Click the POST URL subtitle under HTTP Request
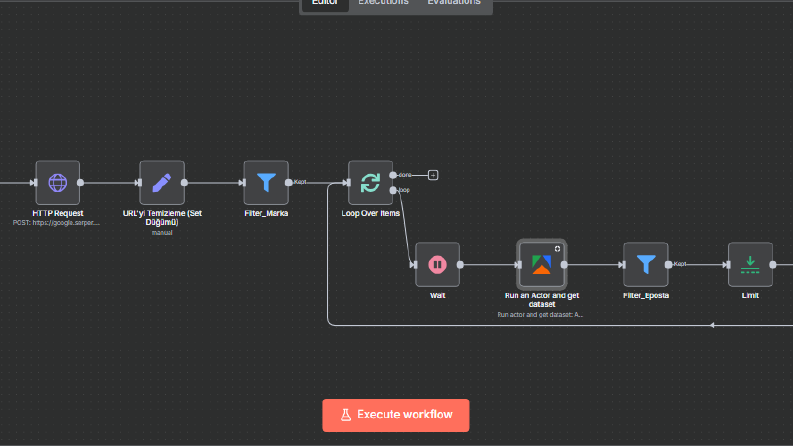The height and width of the screenshot is (446, 793). coord(56,223)
